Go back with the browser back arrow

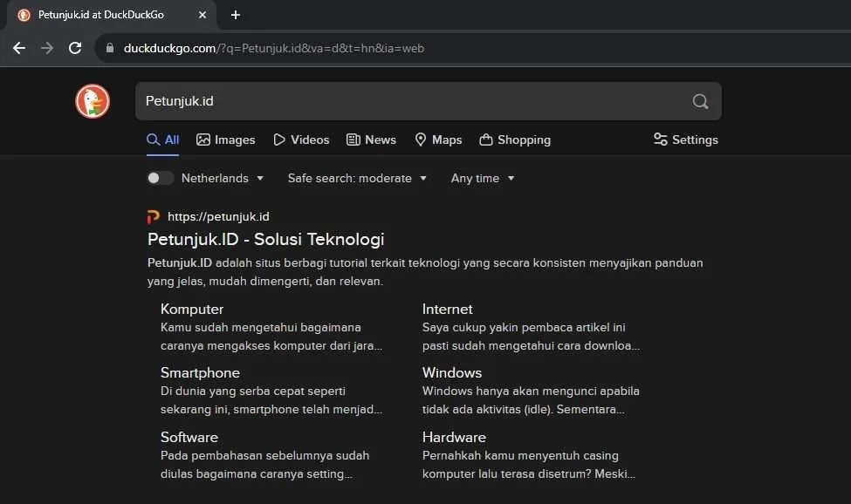(19, 48)
